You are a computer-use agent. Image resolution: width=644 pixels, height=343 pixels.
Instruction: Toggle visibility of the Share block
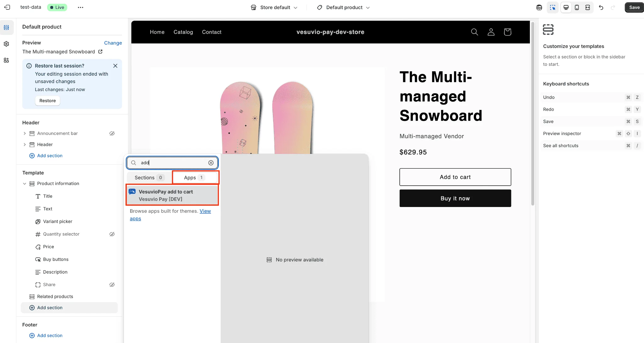coord(112,285)
